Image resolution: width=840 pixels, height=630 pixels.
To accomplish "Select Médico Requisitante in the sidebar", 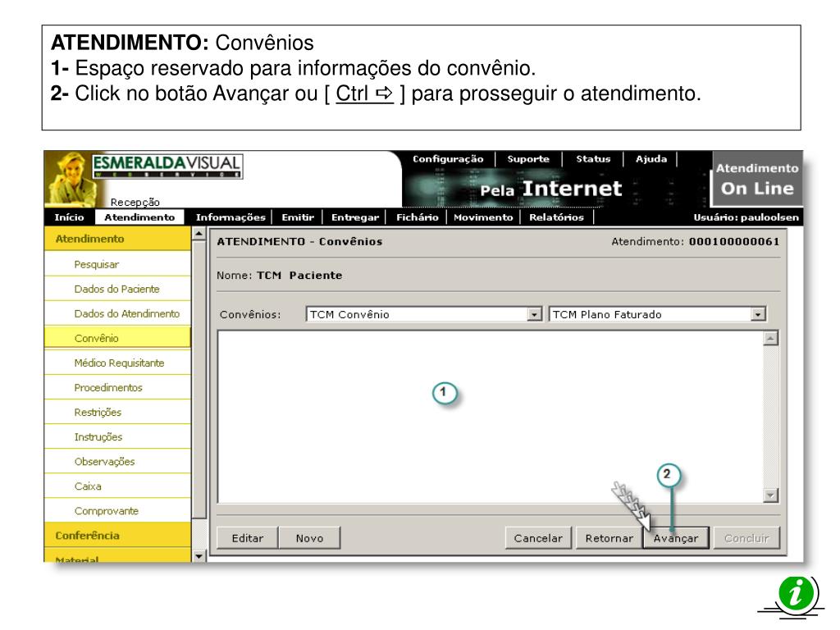I will [117, 363].
